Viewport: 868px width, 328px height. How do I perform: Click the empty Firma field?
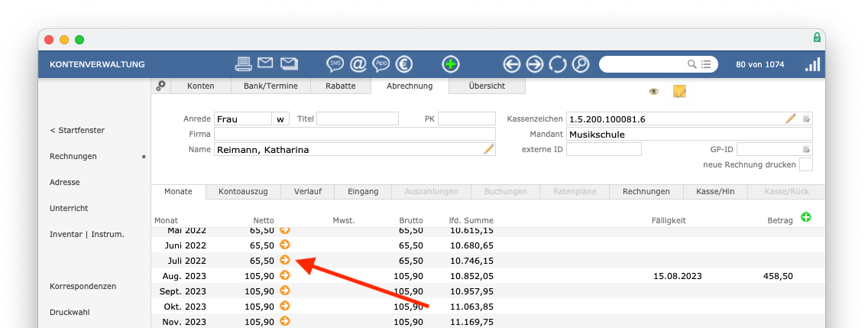coord(355,134)
